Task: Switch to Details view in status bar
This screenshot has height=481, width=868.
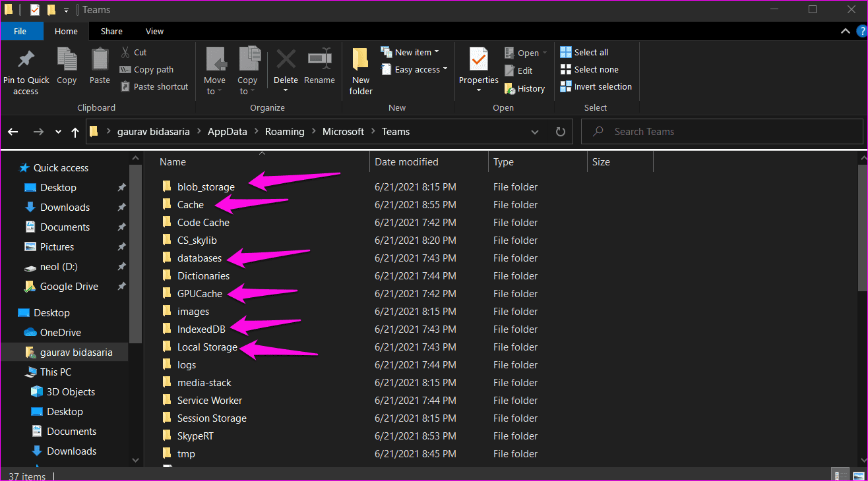Action: click(x=840, y=475)
